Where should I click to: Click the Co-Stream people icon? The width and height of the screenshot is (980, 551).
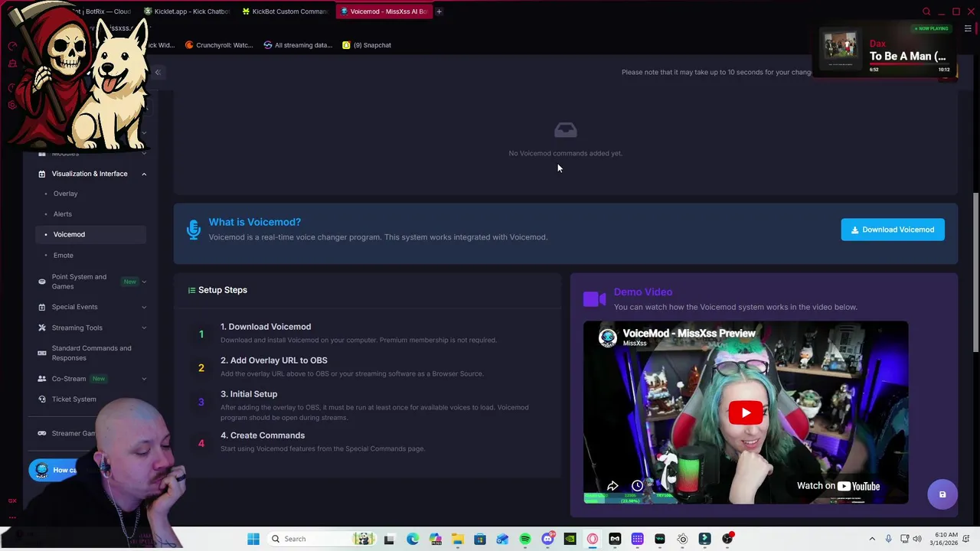(x=42, y=379)
